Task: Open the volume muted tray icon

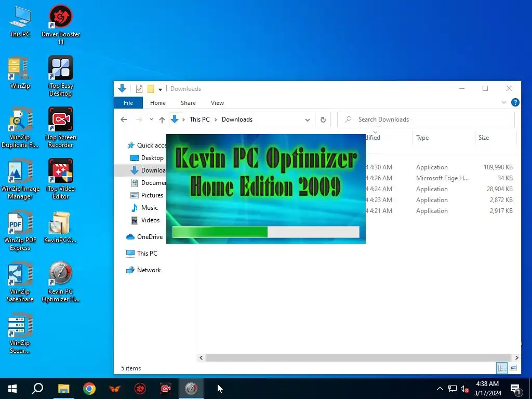Action: [464, 389]
